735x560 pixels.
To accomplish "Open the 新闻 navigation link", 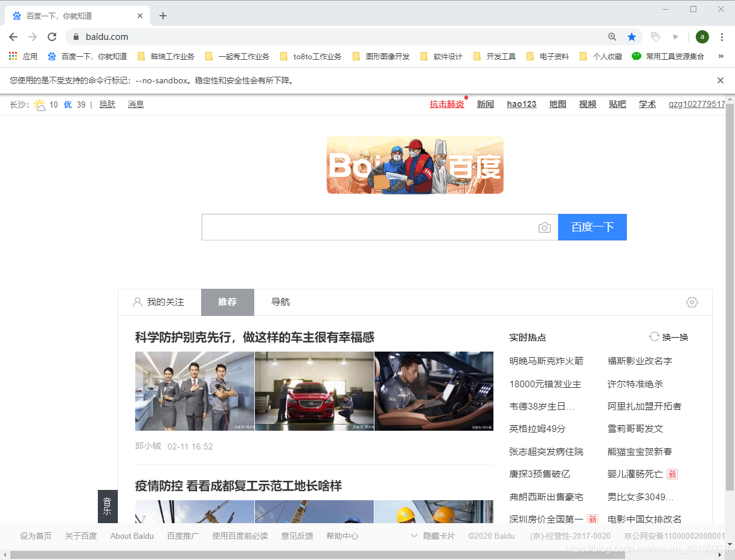I will click(x=486, y=105).
